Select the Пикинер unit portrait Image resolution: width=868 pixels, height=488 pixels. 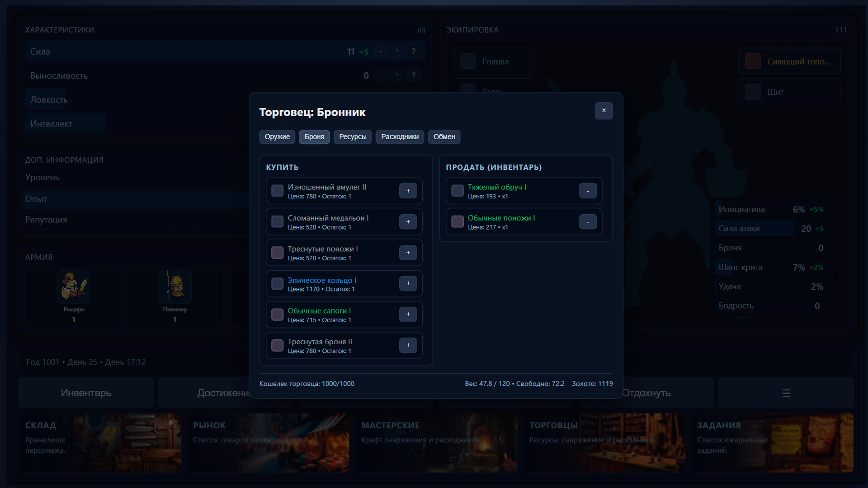pos(174,286)
